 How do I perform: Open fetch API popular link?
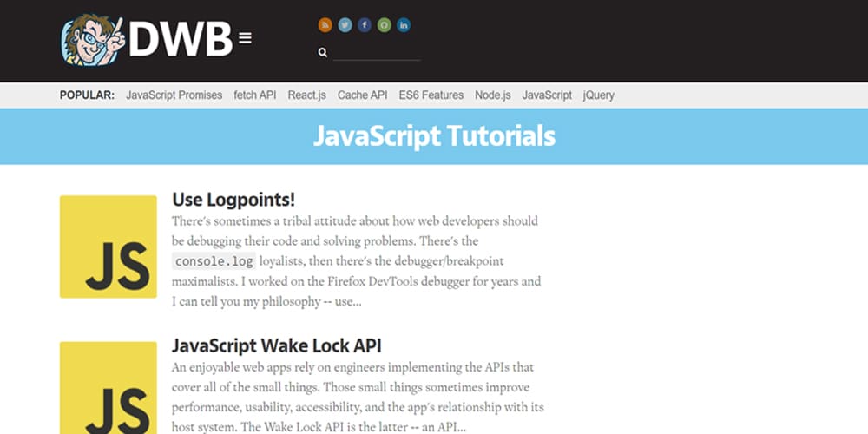tap(254, 95)
